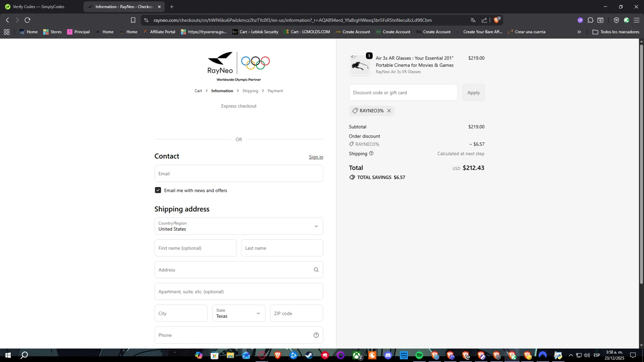Open the Windows notification center icon
The width and height of the screenshot is (644, 362).
[633, 355]
